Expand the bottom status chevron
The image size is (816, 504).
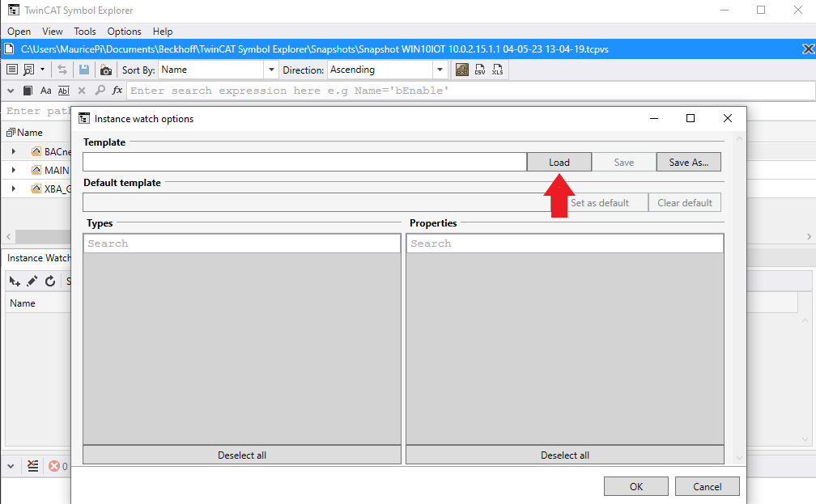click(x=11, y=466)
